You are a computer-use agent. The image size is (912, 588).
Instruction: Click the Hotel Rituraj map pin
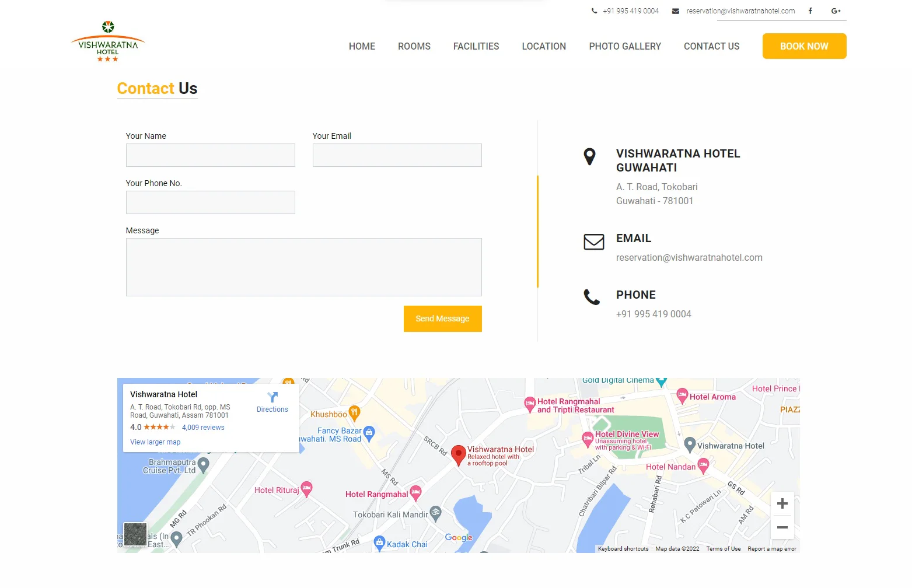(x=306, y=488)
